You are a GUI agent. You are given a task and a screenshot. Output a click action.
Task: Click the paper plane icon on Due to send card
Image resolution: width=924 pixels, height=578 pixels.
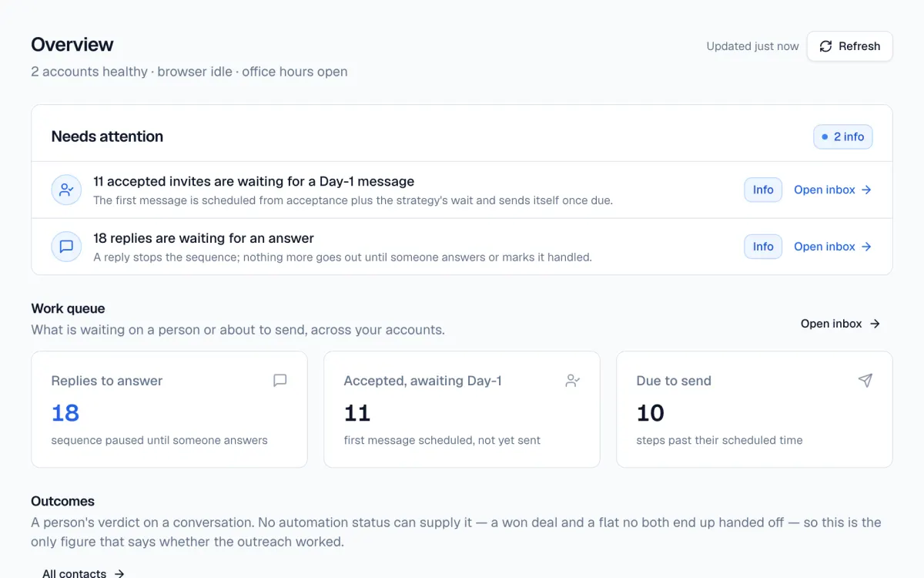click(865, 380)
